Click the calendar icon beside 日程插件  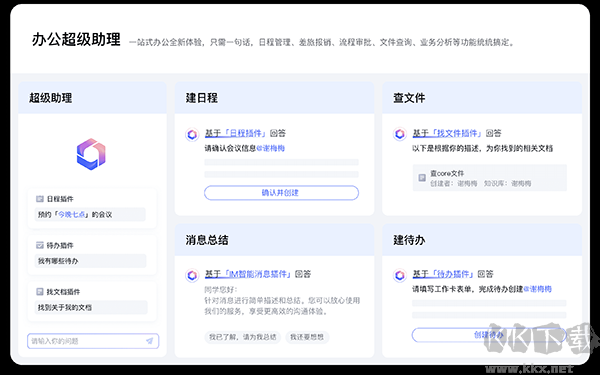(x=40, y=199)
